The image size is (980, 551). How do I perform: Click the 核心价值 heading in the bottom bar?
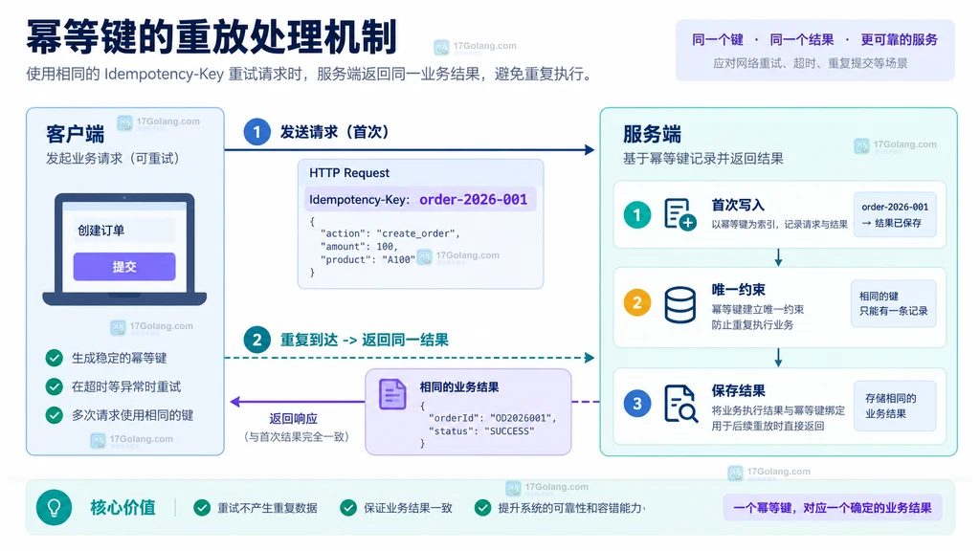click(x=122, y=507)
